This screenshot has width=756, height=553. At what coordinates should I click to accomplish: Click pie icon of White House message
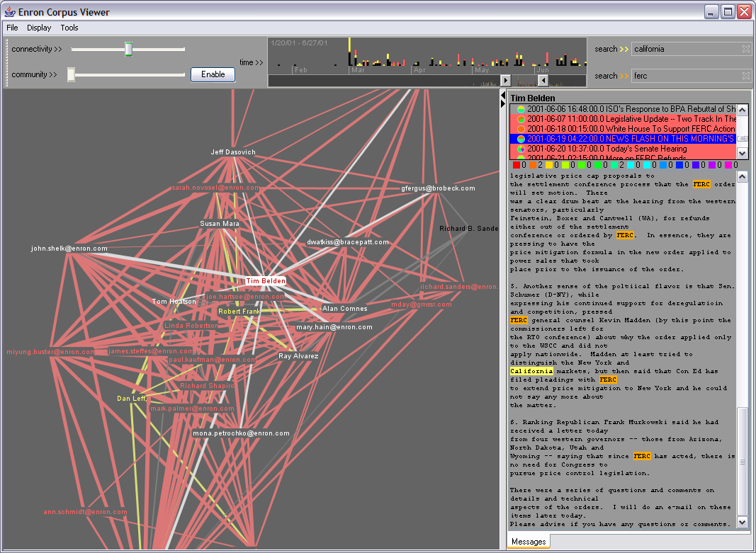coord(521,129)
